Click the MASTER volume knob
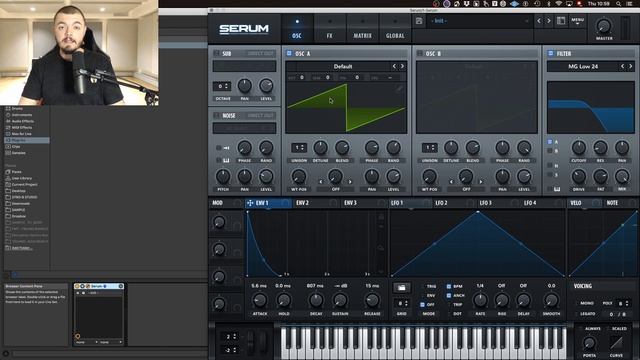This screenshot has height=360, width=640. [604, 26]
